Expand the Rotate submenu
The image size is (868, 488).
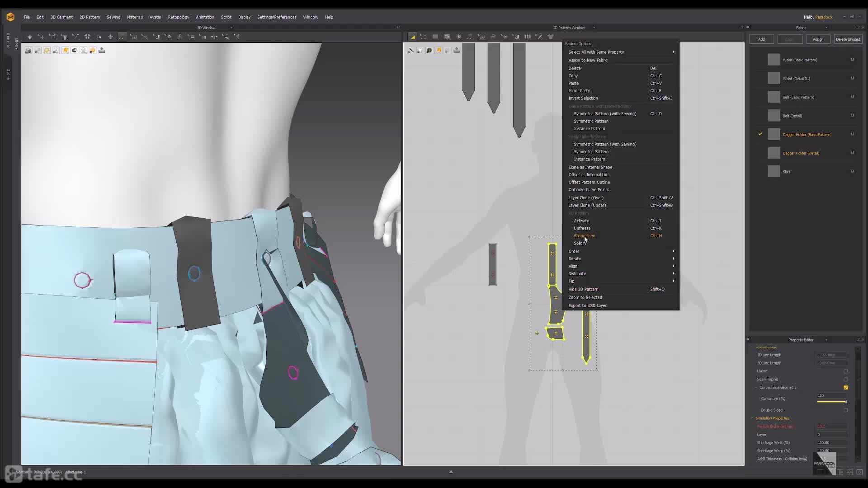620,259
